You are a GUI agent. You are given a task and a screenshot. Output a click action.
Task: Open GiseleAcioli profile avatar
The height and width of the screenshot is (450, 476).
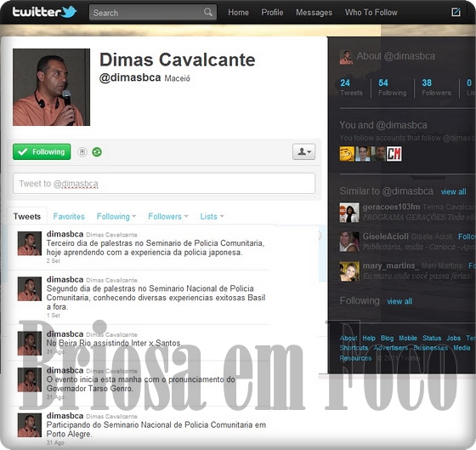pos(349,242)
